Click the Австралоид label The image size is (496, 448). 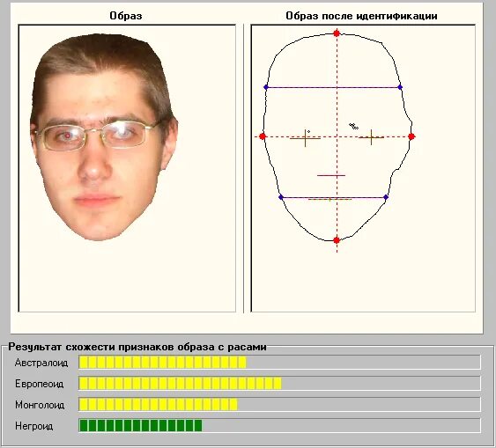pyautogui.click(x=41, y=363)
